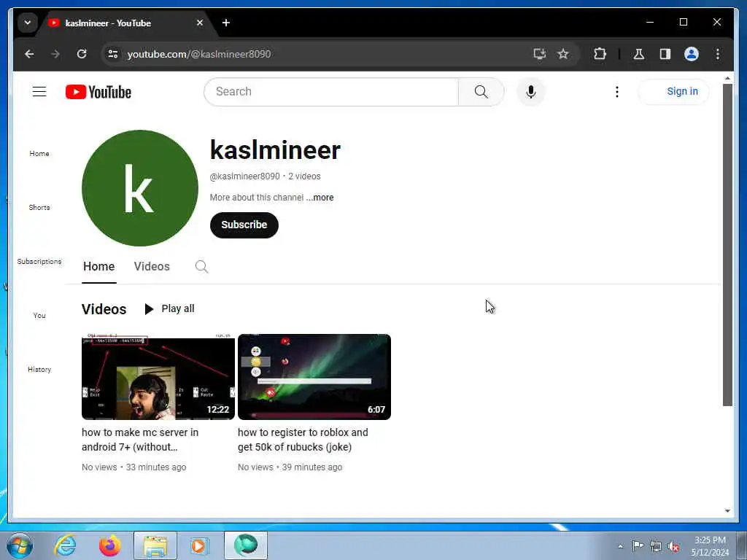Start voice search with microphone icon
The height and width of the screenshot is (560, 747).
click(x=531, y=91)
